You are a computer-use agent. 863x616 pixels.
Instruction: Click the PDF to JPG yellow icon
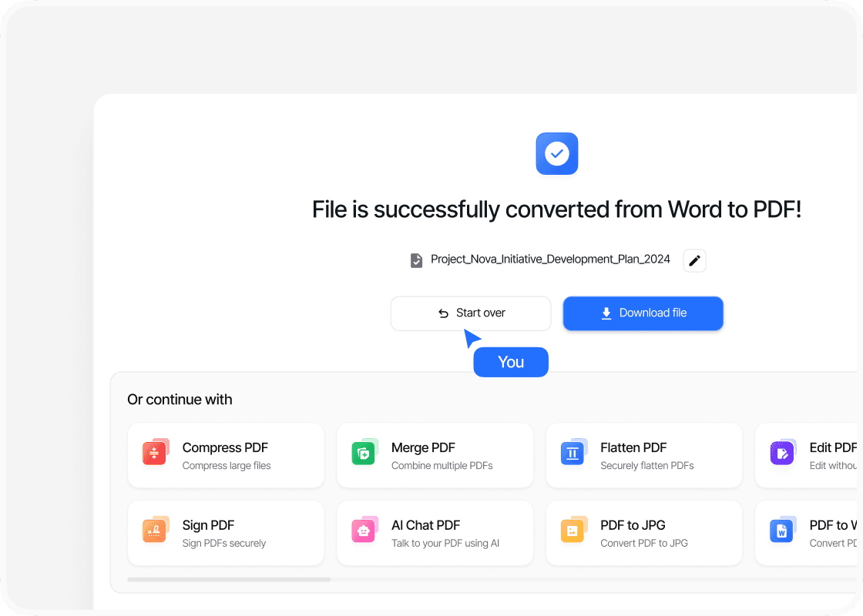click(x=573, y=531)
